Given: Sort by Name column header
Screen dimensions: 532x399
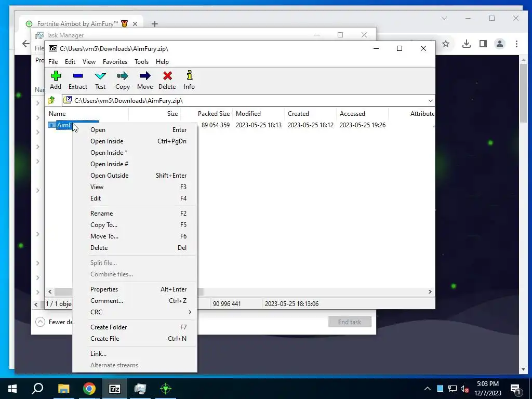Looking at the screenshot, I should tap(87, 114).
